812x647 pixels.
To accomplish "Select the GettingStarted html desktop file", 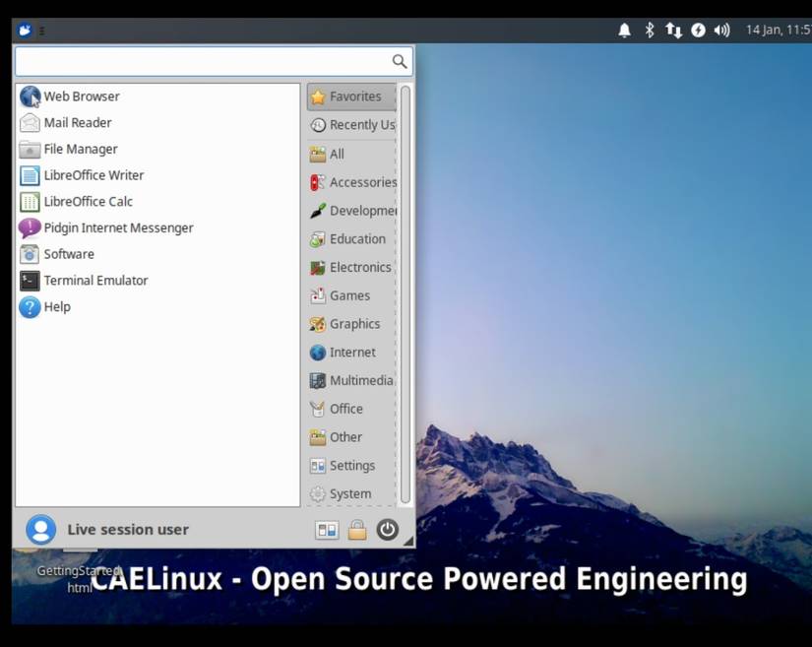I will (79, 579).
